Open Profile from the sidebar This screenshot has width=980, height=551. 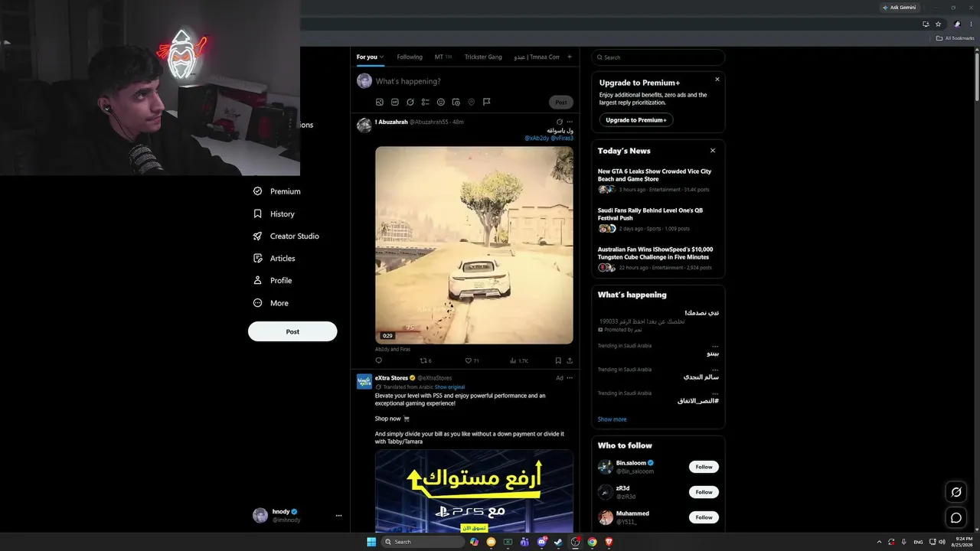click(273, 280)
